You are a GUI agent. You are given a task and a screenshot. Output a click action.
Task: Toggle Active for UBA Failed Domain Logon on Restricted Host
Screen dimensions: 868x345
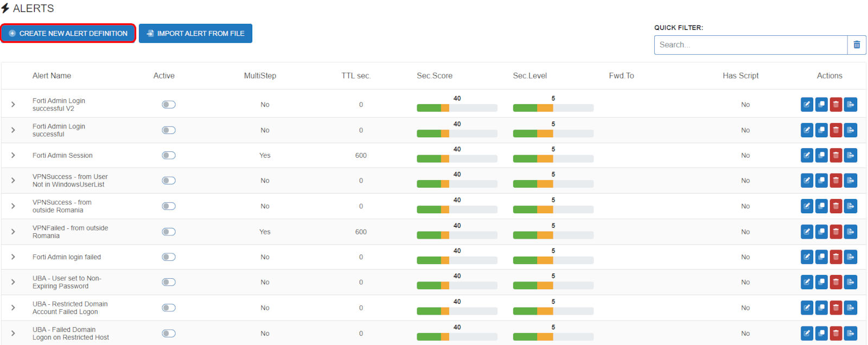169,333
